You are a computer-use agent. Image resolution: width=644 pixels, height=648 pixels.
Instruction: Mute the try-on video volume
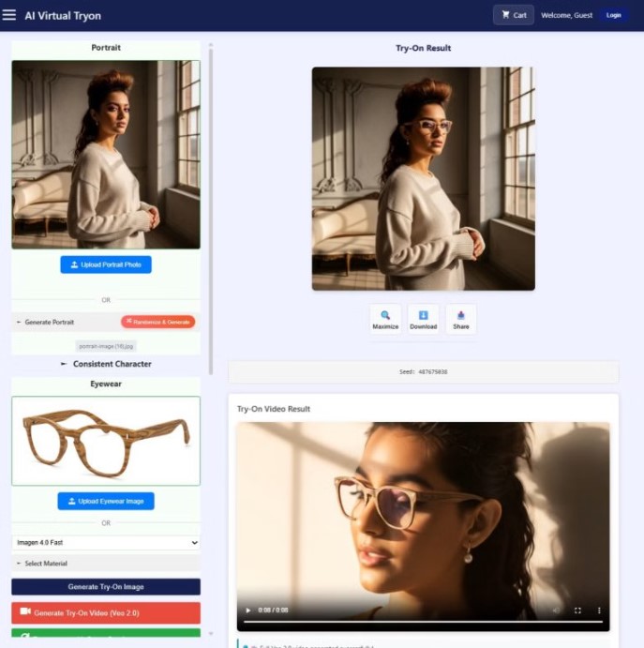[556, 610]
